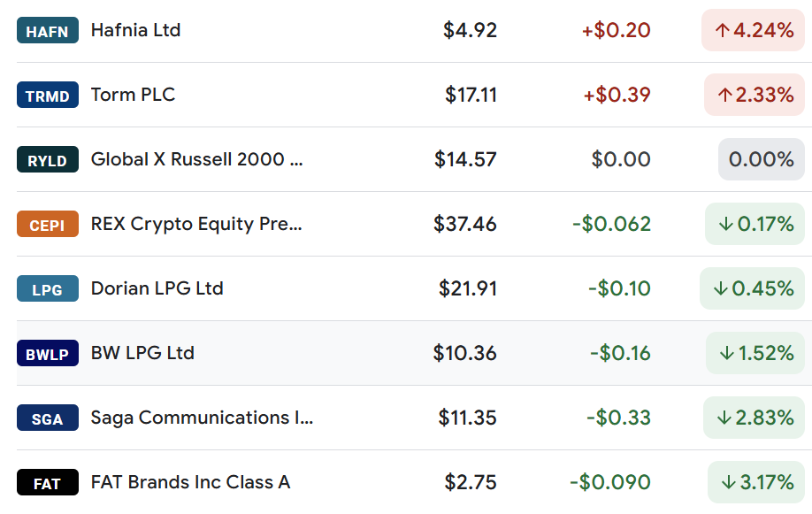
Task: Click the 3.17% loss chip for FAT
Action: tap(756, 482)
